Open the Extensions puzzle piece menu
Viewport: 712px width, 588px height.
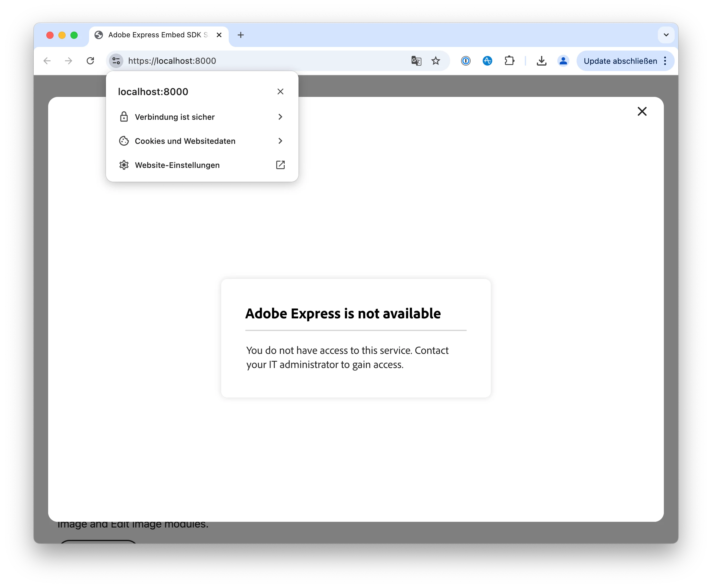pyautogui.click(x=509, y=61)
